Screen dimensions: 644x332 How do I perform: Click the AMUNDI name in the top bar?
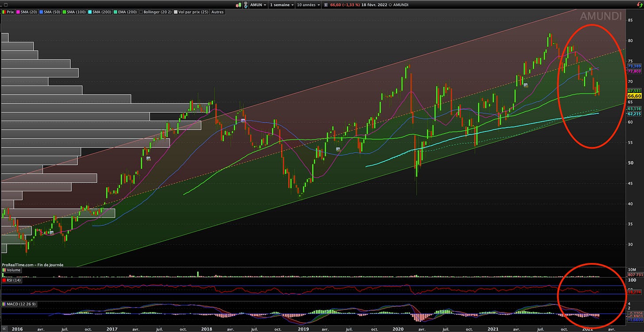(x=401, y=5)
